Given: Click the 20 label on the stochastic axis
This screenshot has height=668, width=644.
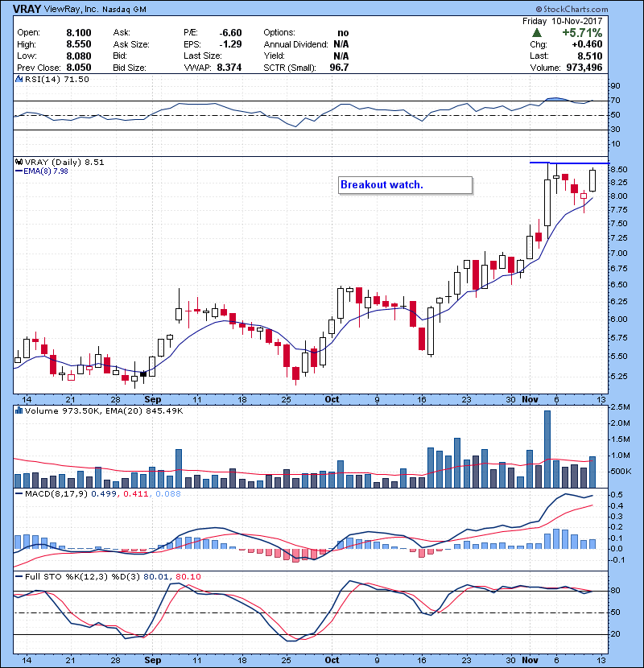Looking at the screenshot, I should pyautogui.click(x=616, y=634).
